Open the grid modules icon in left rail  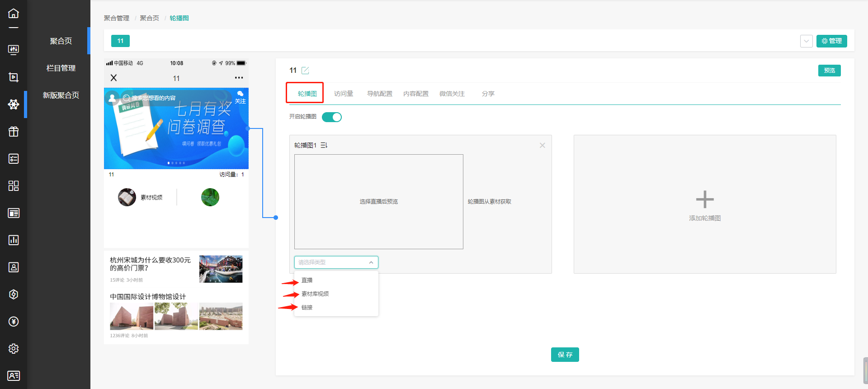pos(14,185)
